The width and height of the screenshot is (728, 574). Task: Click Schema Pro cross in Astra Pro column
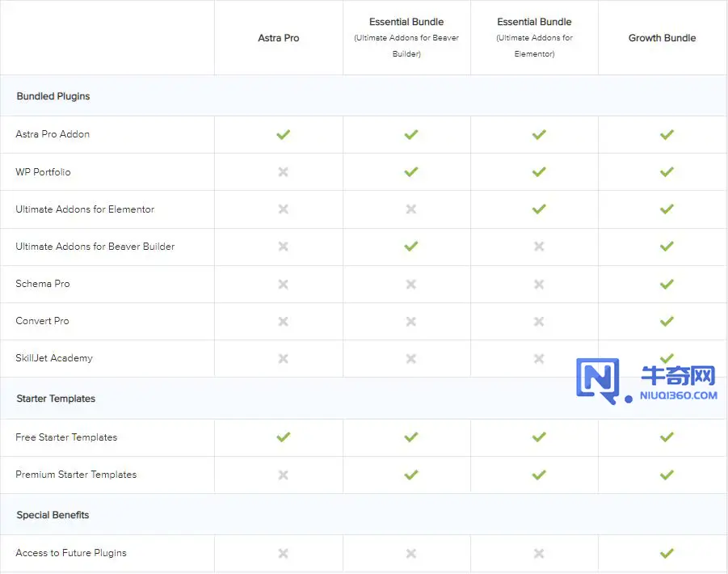click(284, 285)
